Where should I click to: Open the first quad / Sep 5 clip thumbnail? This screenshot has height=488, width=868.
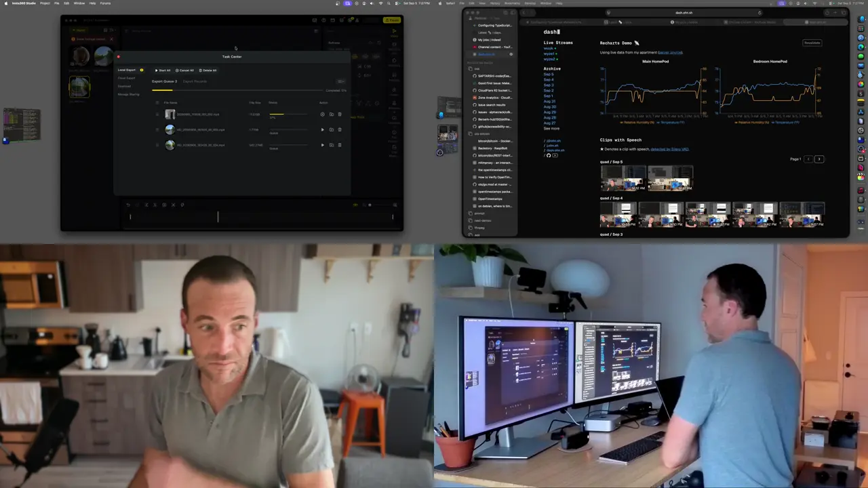(623, 179)
